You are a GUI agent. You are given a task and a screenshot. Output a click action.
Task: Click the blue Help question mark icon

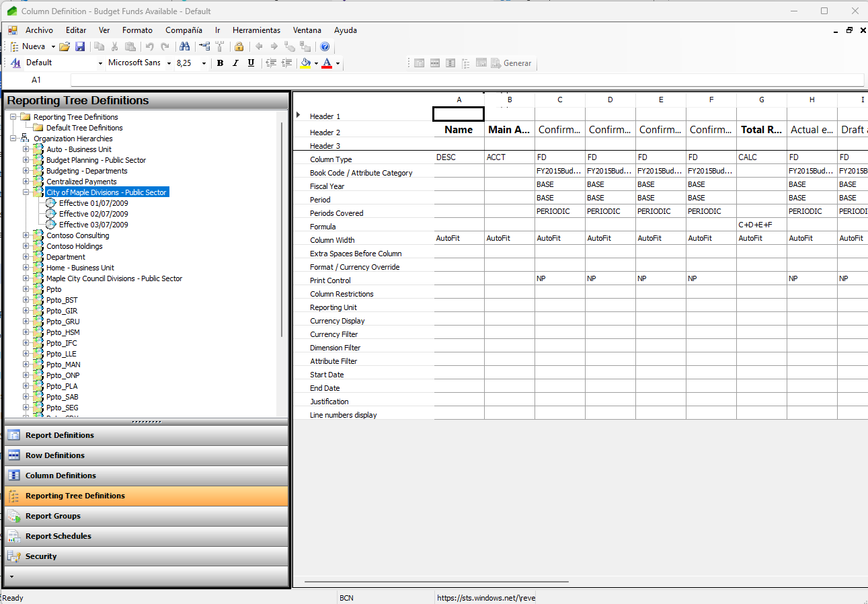tap(325, 46)
